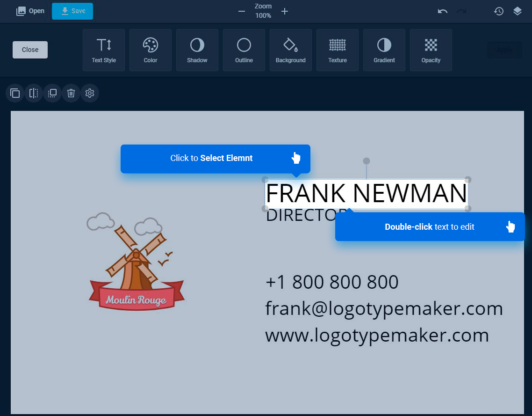Click the Zoom 100% label
Screen dimensions: 532x416
[x=263, y=11]
